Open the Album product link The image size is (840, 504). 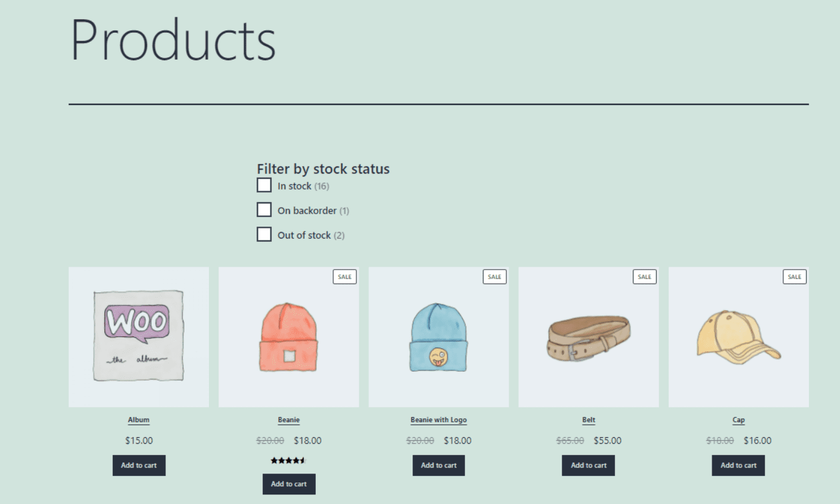click(x=139, y=419)
